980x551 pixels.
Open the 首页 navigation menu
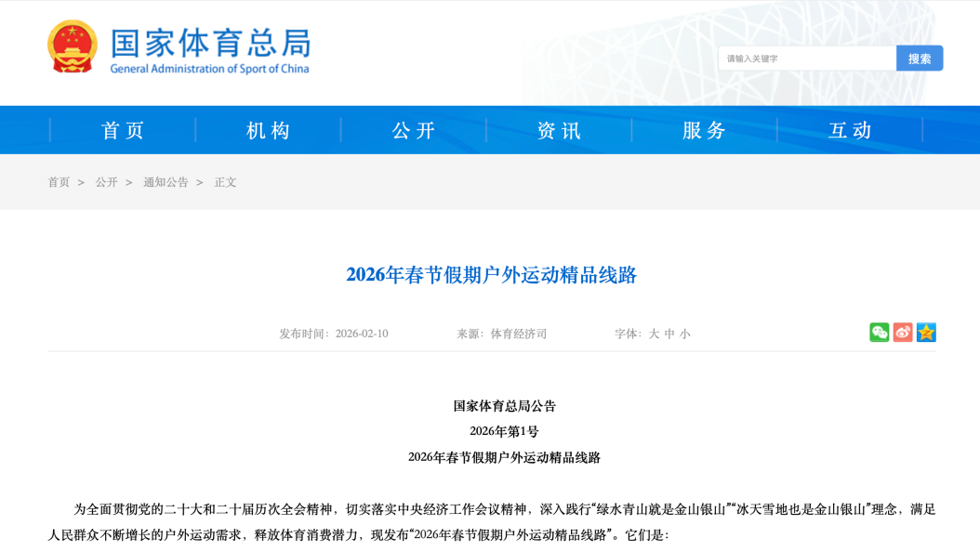(123, 130)
